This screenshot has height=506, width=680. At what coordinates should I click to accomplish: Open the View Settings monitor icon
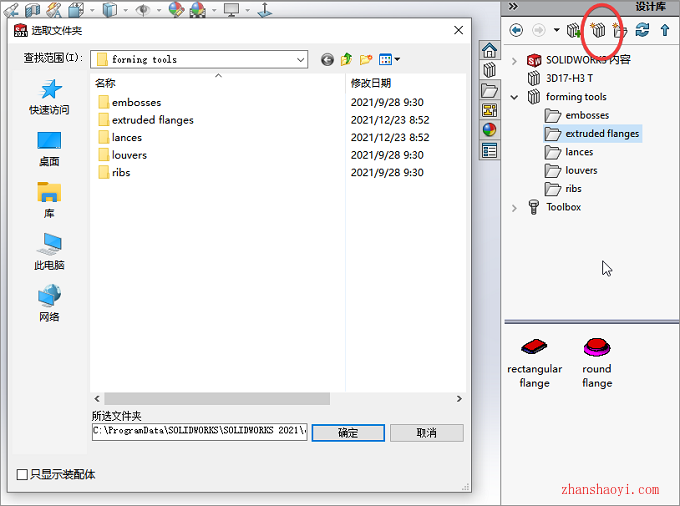pyautogui.click(x=232, y=10)
